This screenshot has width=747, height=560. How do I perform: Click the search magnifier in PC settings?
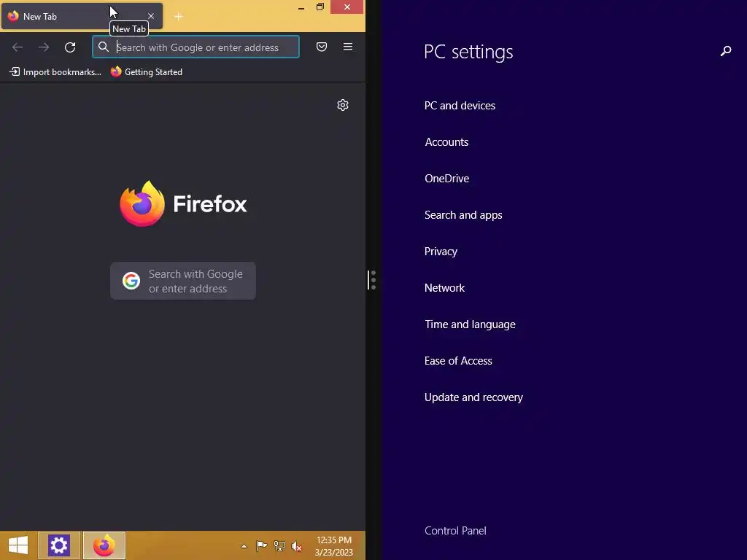[726, 51]
